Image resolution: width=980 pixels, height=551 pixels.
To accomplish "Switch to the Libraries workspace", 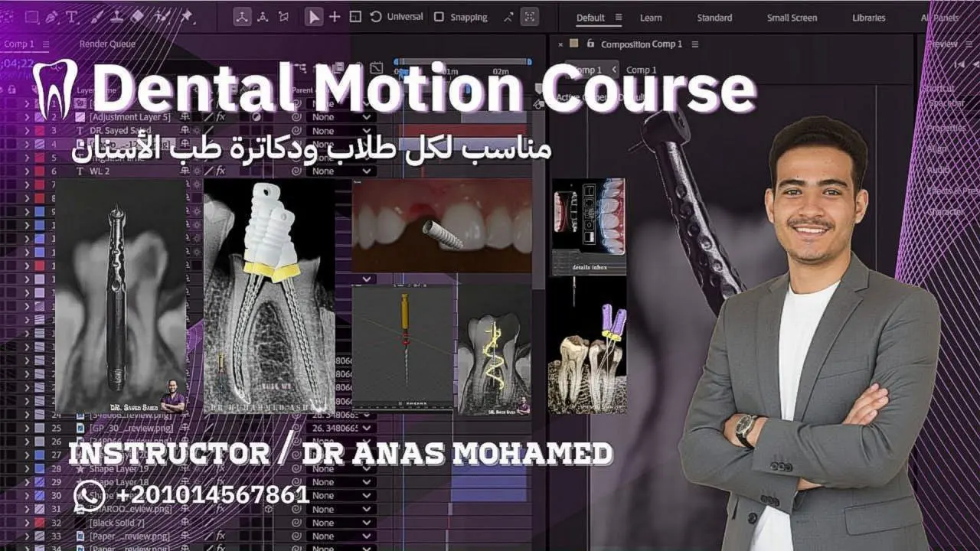I will coord(869,18).
